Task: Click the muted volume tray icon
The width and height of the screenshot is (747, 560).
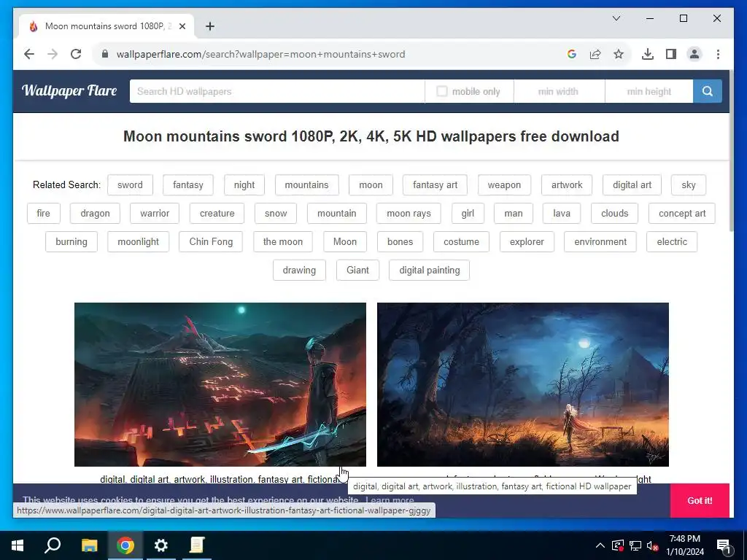Action: 652,545
